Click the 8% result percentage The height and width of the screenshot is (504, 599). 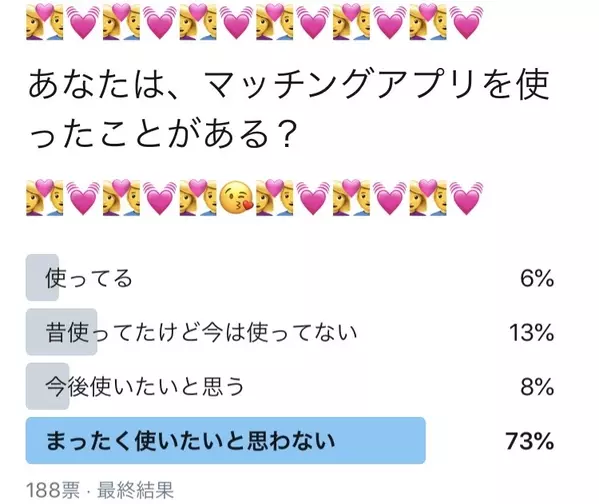point(537,386)
